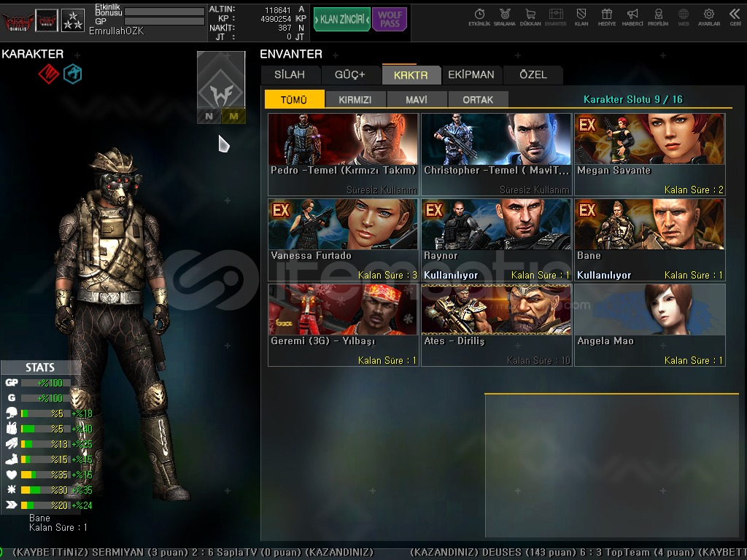Click the G gold bonus stat bar
Screen dimensions: 747x560
(46, 398)
